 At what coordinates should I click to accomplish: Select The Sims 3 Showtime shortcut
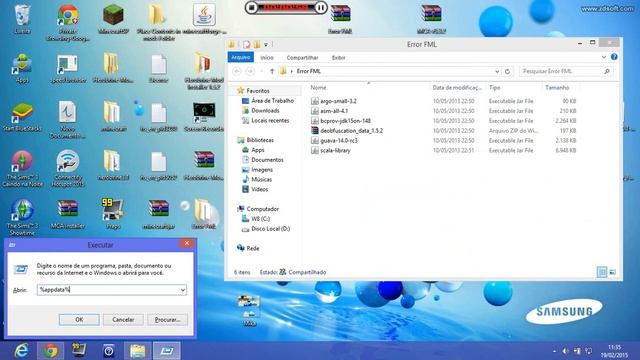pyautogui.click(x=22, y=217)
